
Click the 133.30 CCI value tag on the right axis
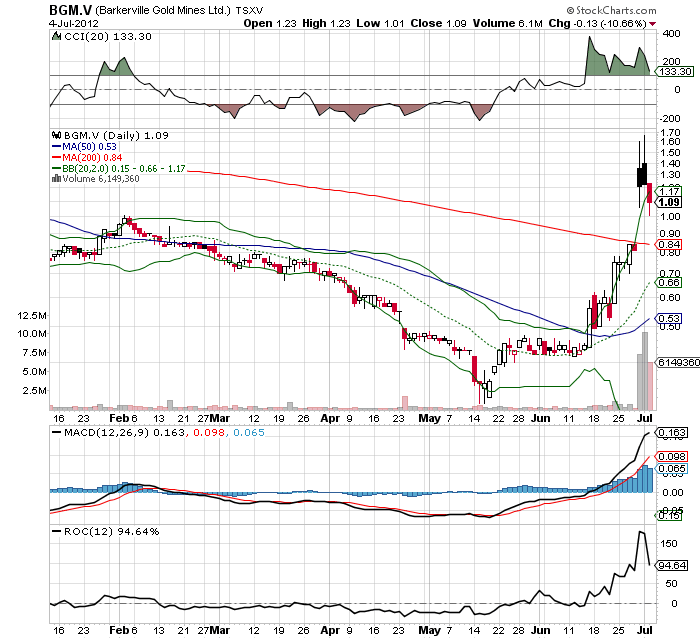tap(675, 71)
